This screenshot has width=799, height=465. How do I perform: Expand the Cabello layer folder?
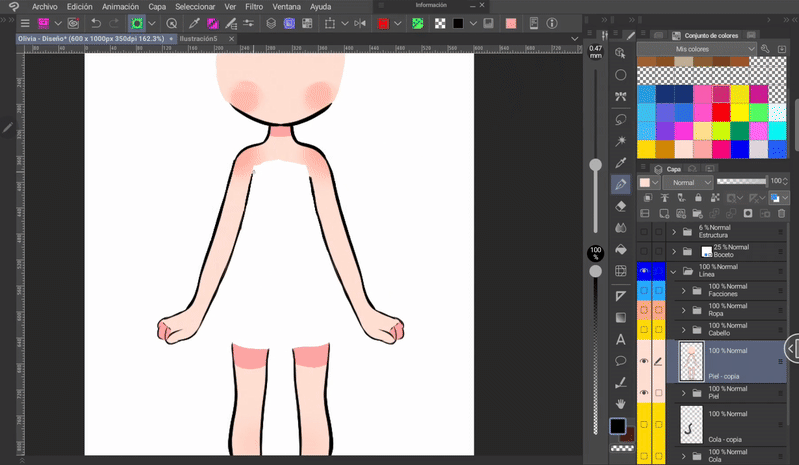[684, 329]
